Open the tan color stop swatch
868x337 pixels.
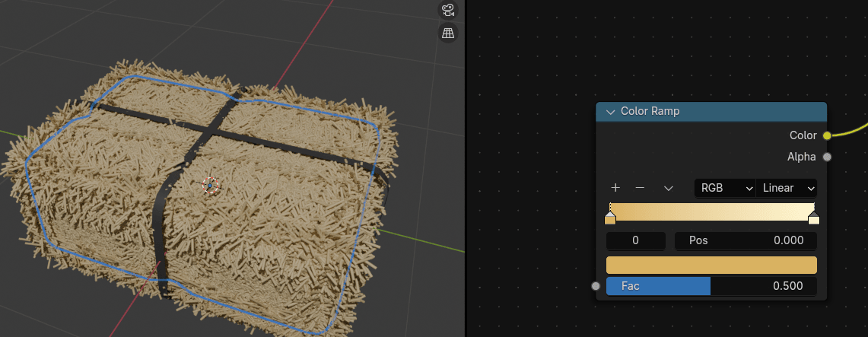711,265
